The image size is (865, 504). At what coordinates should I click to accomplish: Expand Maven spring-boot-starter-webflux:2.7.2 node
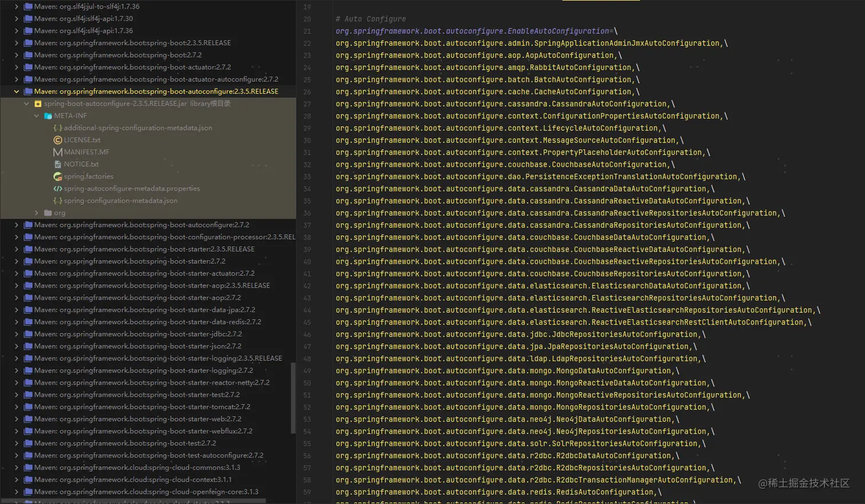pyautogui.click(x=17, y=431)
